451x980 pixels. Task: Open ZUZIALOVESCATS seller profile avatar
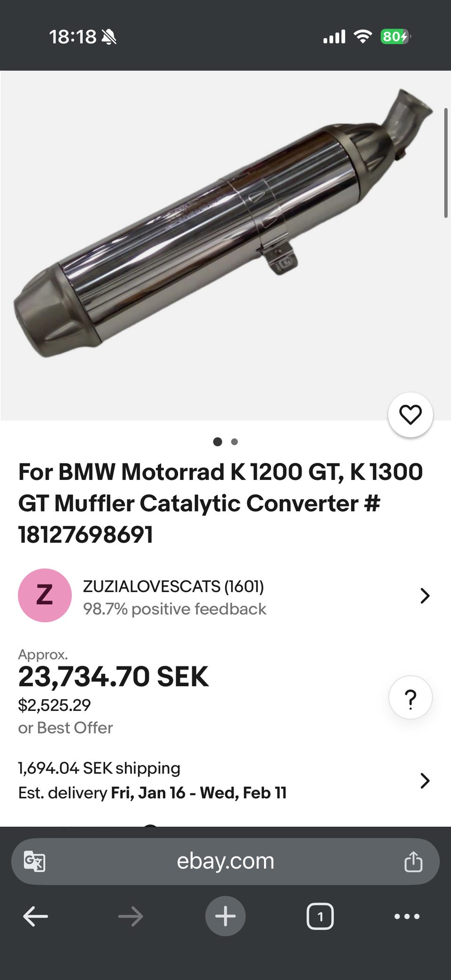(x=45, y=595)
